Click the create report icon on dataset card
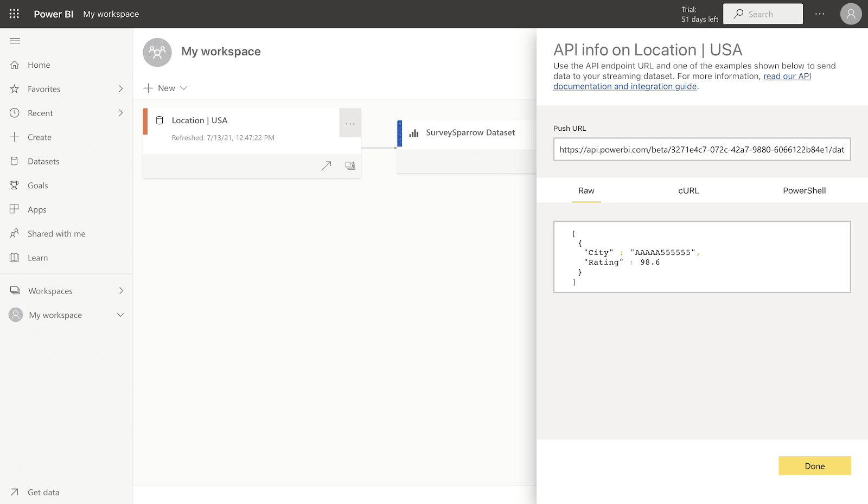868x504 pixels. coord(350,166)
